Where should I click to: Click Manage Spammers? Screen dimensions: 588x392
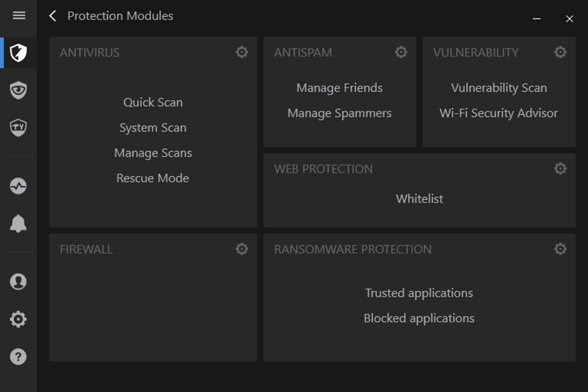coord(339,113)
